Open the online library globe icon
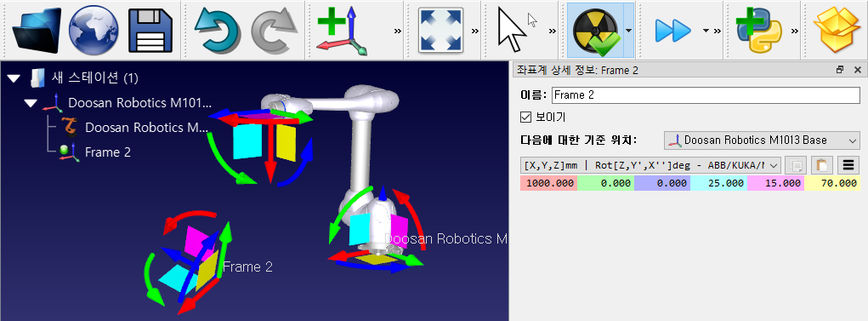Image resolution: width=868 pixels, height=321 pixels. pyautogui.click(x=94, y=30)
